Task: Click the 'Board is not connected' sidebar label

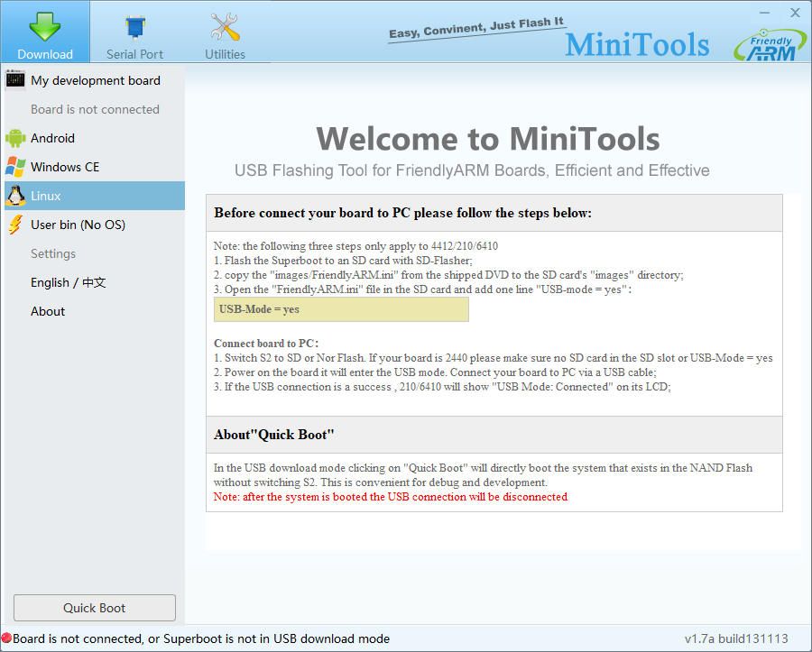Action: (95, 109)
